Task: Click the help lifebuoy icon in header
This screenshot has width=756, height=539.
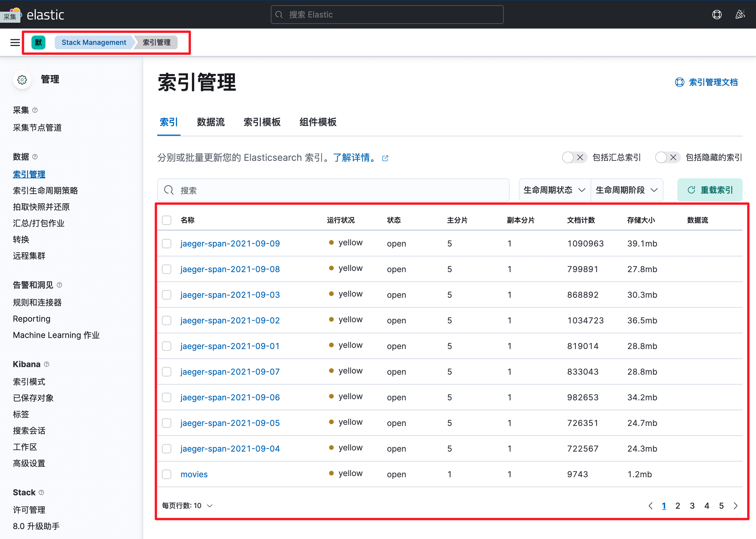Action: [x=716, y=15]
